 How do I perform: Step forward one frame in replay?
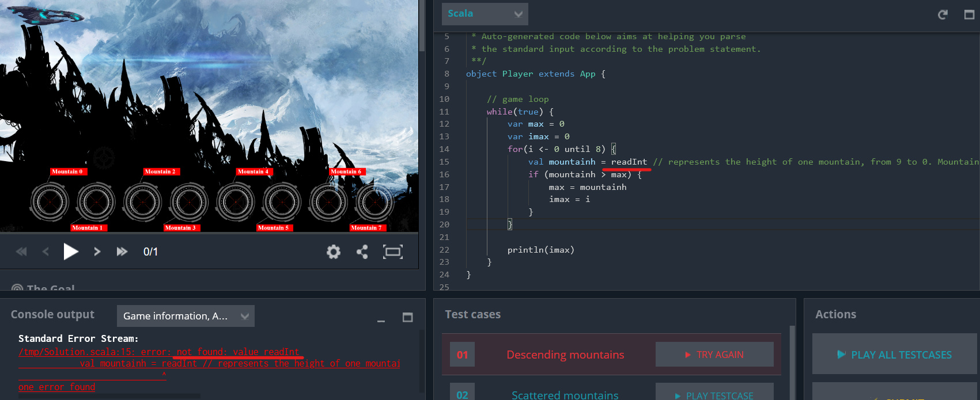click(97, 252)
